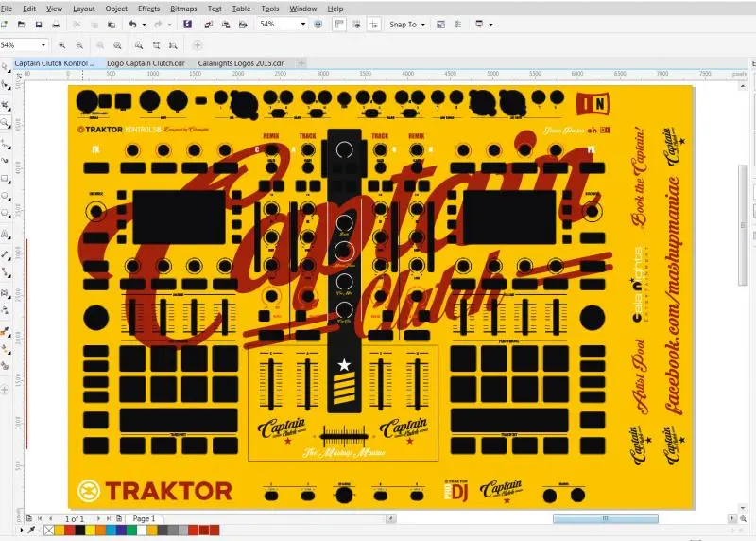Image resolution: width=756 pixels, height=541 pixels.
Task: Open the zoom combo box on property bar
Action: [43, 44]
